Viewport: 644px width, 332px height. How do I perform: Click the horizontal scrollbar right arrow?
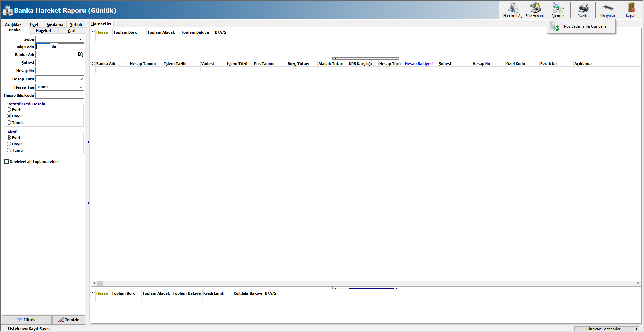click(x=638, y=283)
